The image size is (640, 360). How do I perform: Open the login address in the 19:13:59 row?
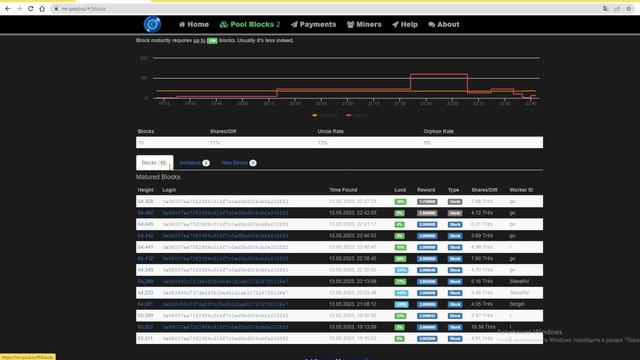pyautogui.click(x=225, y=327)
